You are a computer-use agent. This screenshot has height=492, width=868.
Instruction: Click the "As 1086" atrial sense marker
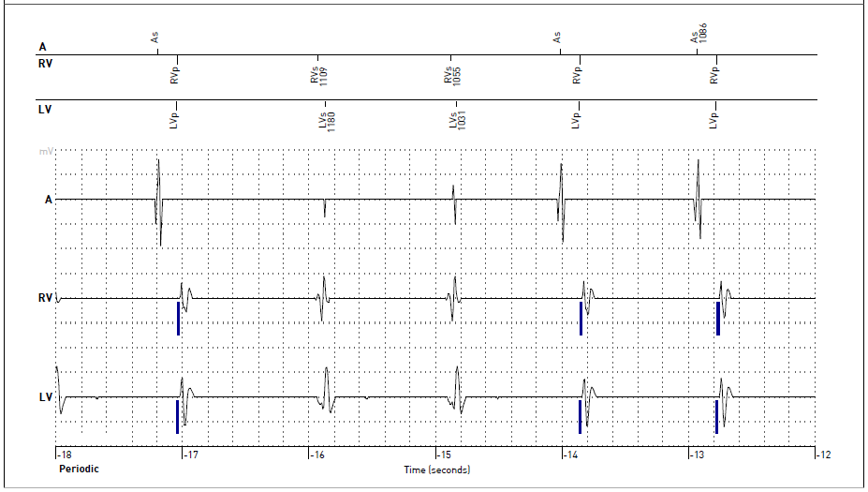[x=697, y=35]
